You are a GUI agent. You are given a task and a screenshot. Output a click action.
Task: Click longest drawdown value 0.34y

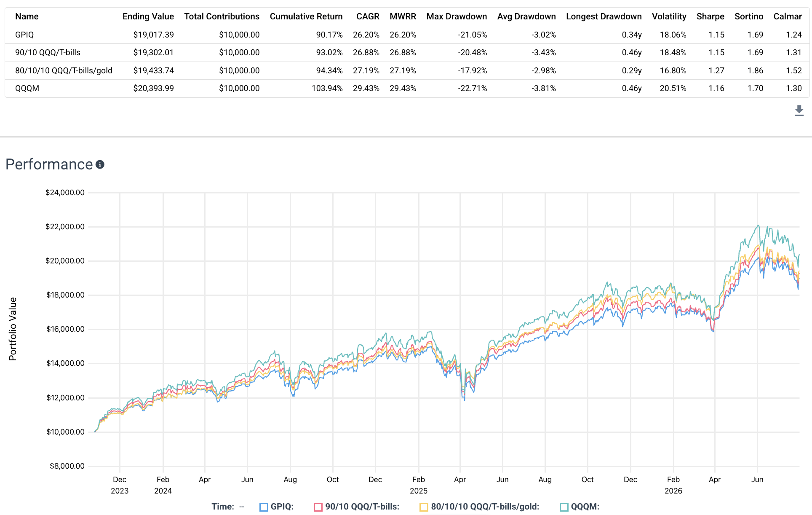(x=632, y=35)
